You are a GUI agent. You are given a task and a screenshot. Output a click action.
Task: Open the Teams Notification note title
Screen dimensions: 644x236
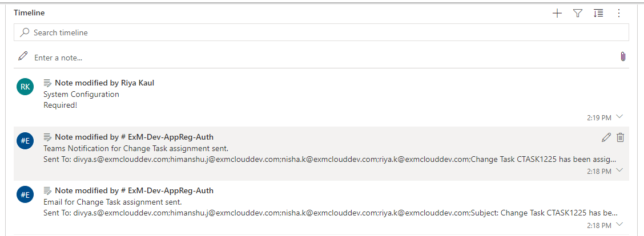coord(134,137)
